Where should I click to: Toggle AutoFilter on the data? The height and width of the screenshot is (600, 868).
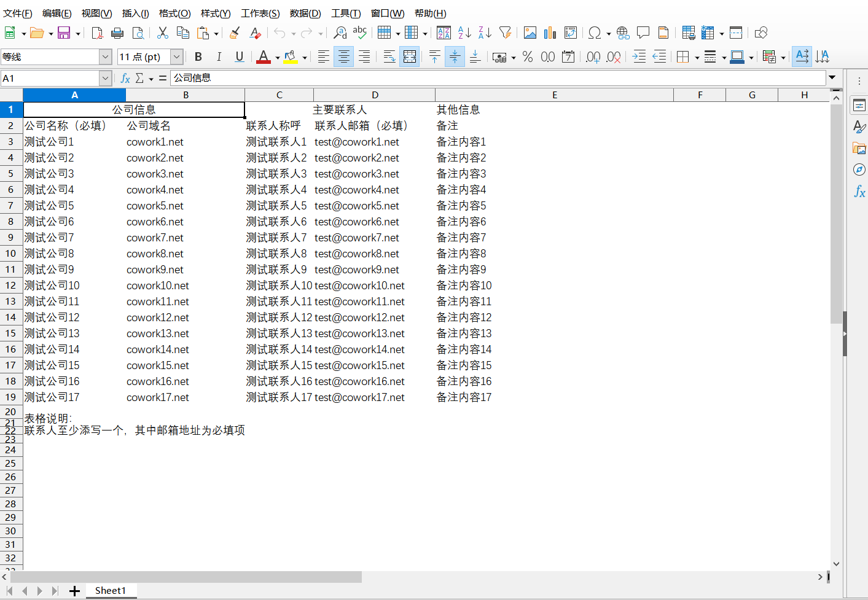505,33
